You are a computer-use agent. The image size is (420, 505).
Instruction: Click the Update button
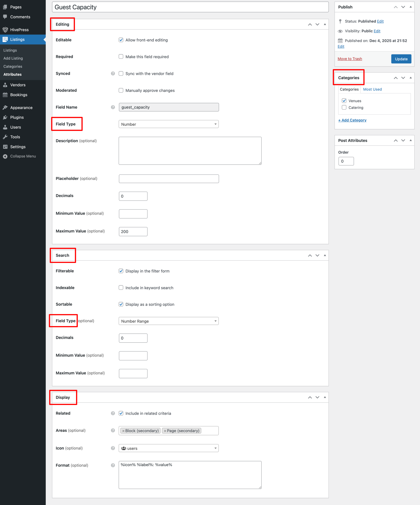tap(401, 59)
